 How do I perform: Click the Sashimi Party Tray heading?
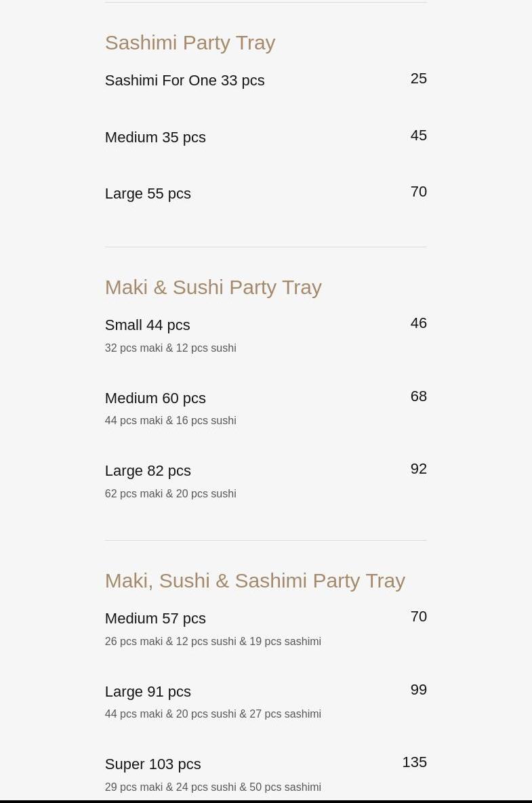(x=190, y=43)
